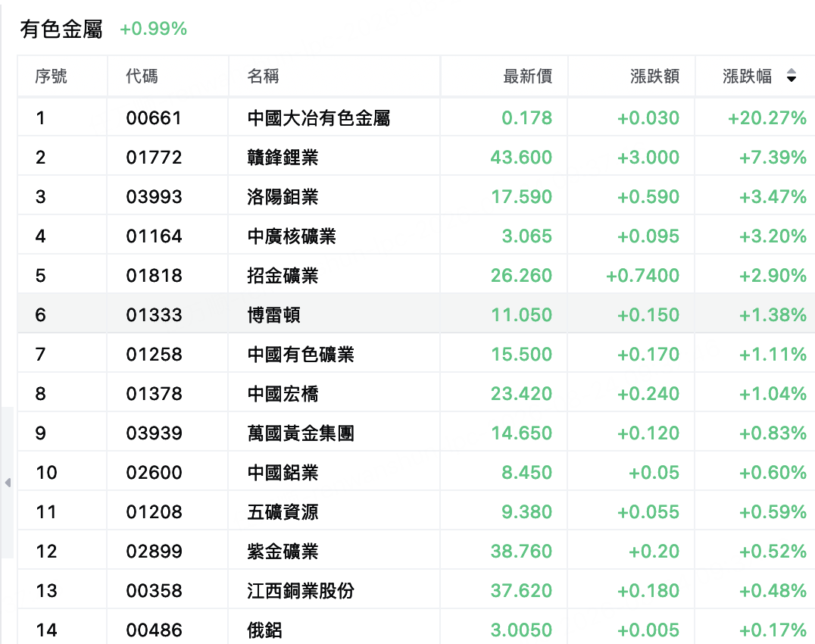Viewport: 815px width, 644px height.
Task: Collapse the left panel with the small triangle arrow
Action: click(x=8, y=483)
